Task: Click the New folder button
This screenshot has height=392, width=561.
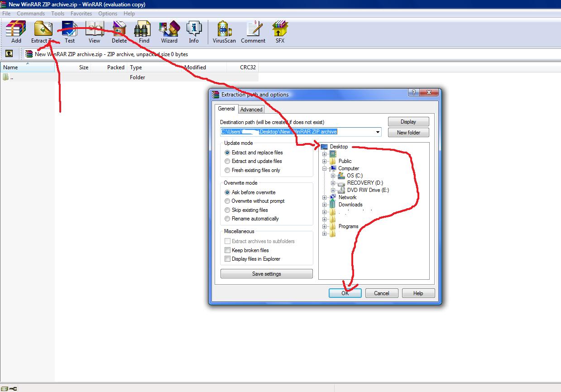Action: coord(408,133)
